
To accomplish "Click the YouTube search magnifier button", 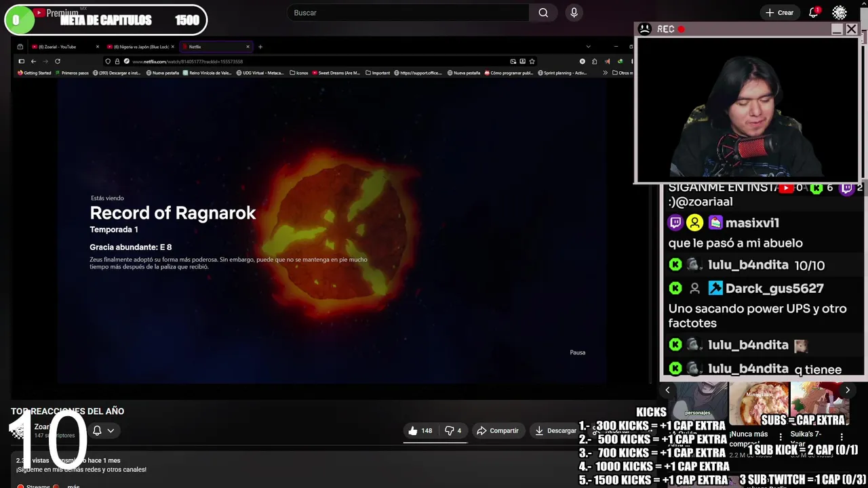I will click(x=543, y=13).
